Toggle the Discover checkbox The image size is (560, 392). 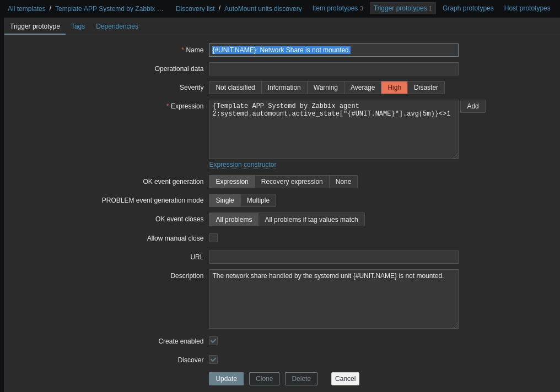[x=213, y=360]
